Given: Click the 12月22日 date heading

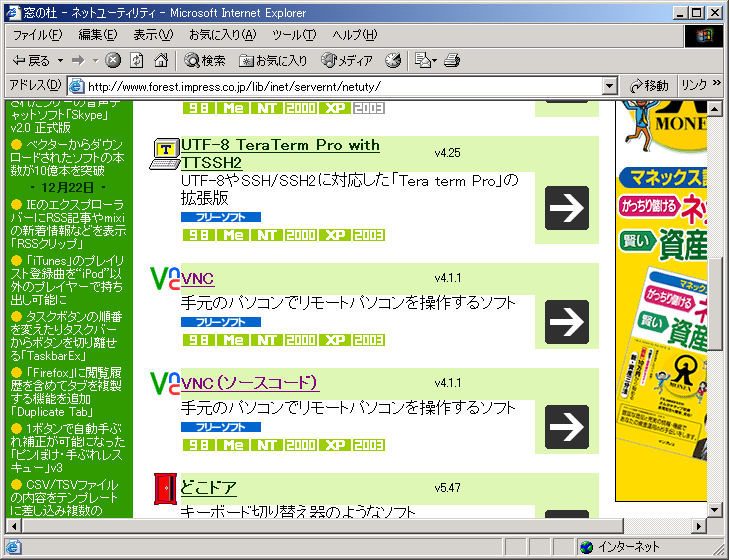Looking at the screenshot, I should coord(68,187).
